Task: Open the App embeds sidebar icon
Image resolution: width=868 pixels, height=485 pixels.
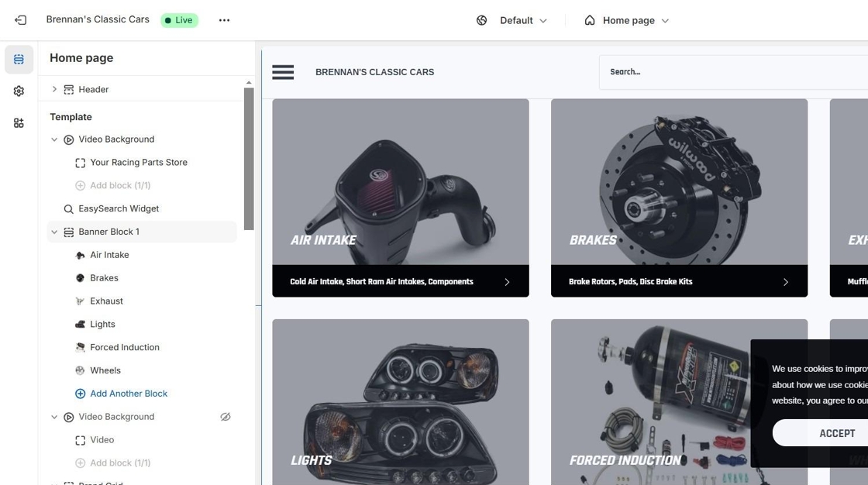Action: pyautogui.click(x=19, y=123)
